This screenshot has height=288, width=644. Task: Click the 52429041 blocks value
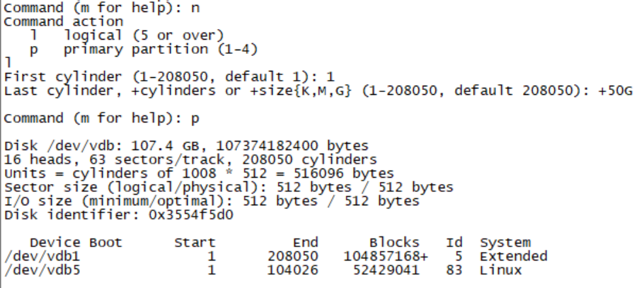[386, 270]
